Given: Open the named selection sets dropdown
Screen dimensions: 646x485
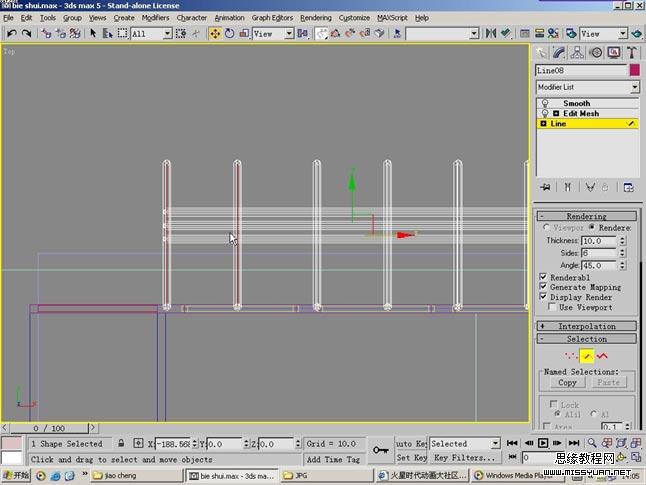Looking at the screenshot, I should (442, 33).
